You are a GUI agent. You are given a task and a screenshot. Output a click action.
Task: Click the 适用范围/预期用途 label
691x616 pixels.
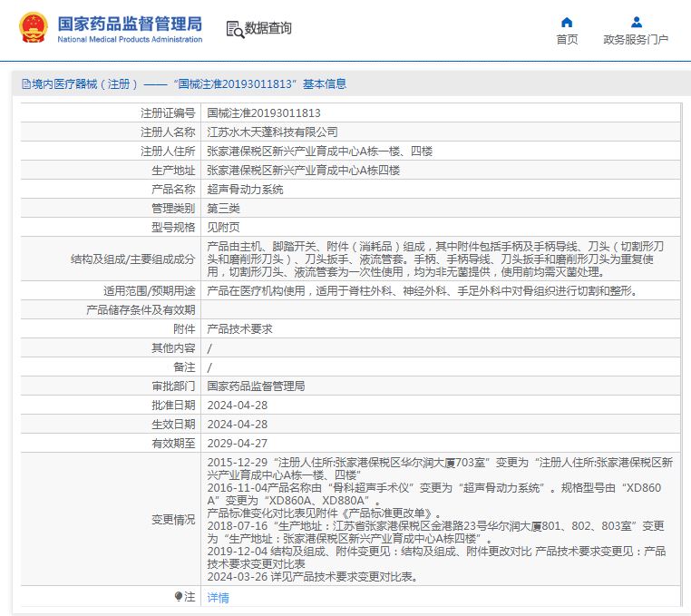(150, 290)
